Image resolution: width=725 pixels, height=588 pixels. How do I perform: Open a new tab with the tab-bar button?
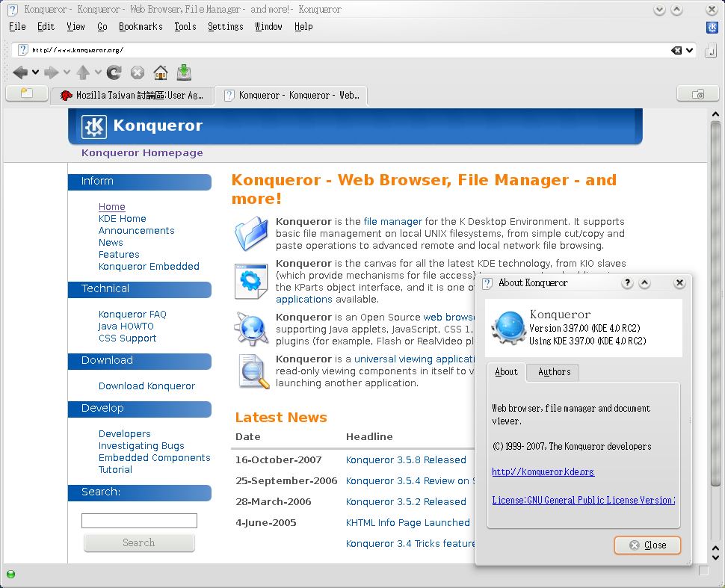(26, 94)
